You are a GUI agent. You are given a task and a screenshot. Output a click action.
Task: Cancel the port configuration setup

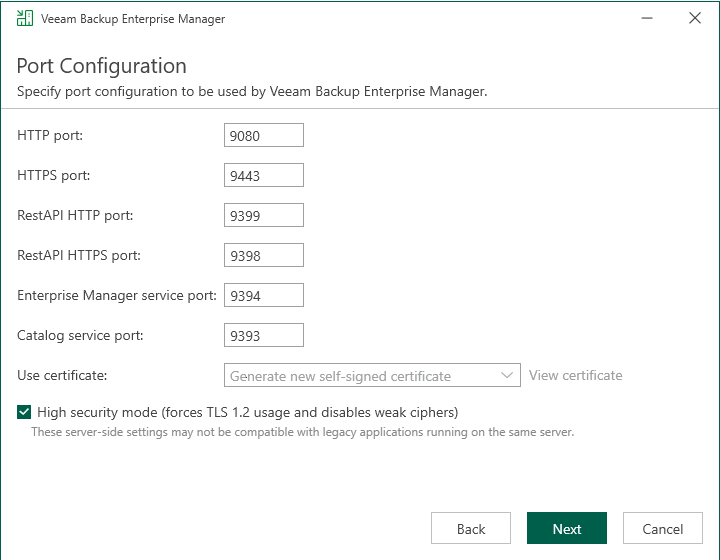662,529
